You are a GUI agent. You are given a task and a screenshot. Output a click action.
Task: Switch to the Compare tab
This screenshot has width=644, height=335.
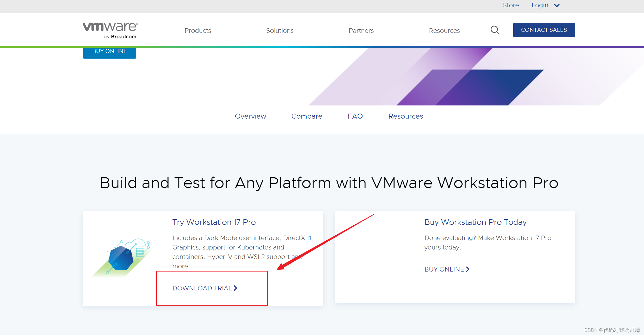pos(307,116)
